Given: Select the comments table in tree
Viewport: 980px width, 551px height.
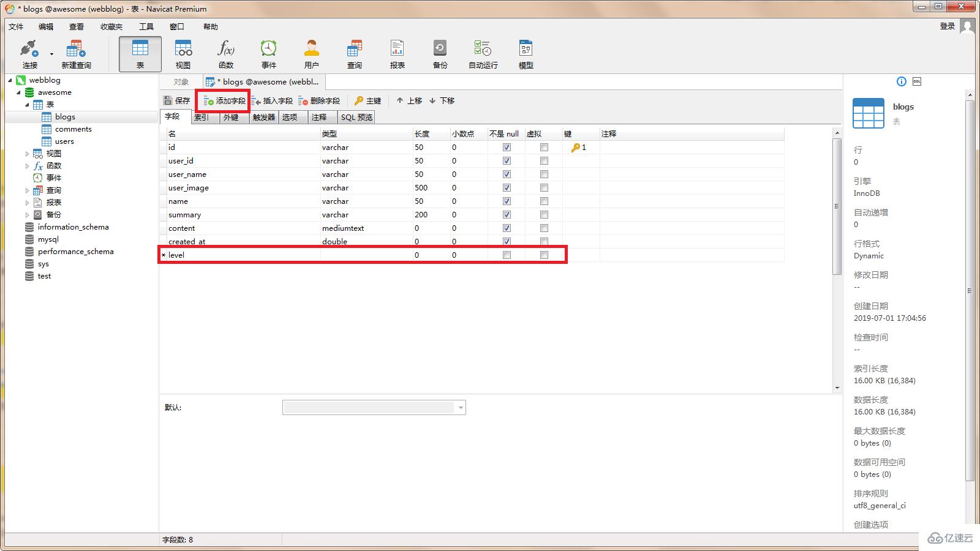Looking at the screenshot, I should click(x=73, y=129).
